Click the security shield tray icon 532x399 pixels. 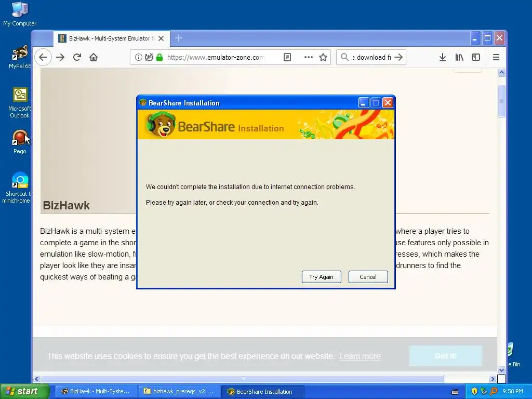click(474, 391)
